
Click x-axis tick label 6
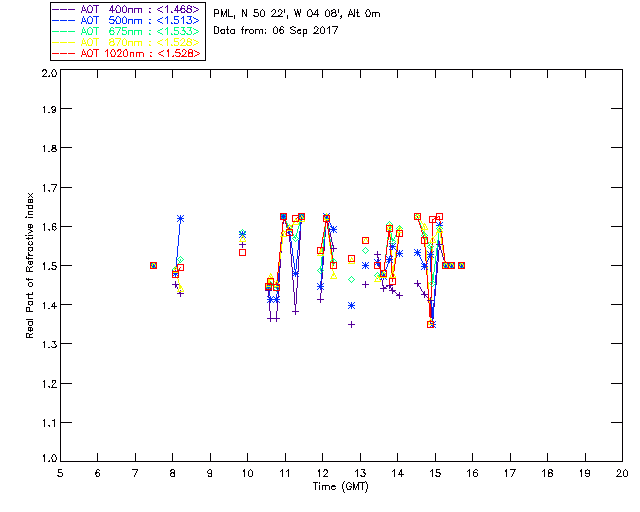tap(98, 473)
